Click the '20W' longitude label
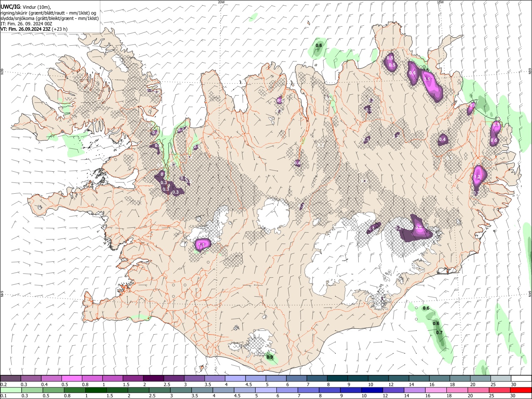This screenshot has width=532, height=399. pyautogui.click(x=221, y=2)
